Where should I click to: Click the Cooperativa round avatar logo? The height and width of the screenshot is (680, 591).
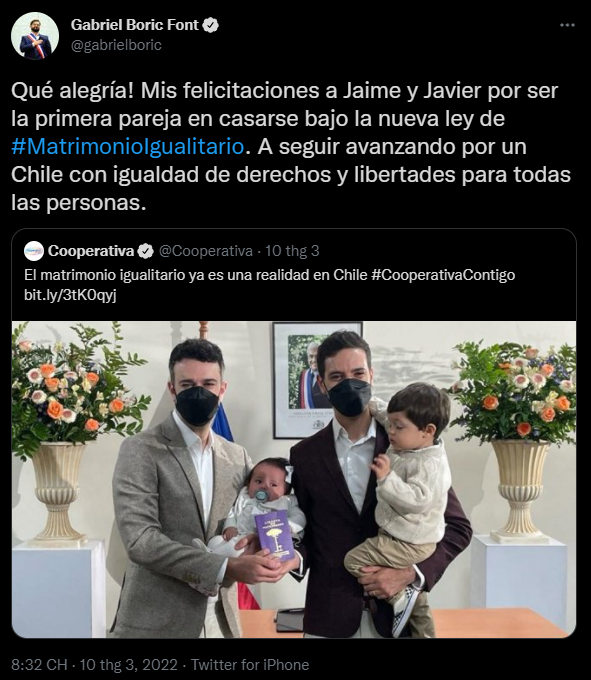34,251
